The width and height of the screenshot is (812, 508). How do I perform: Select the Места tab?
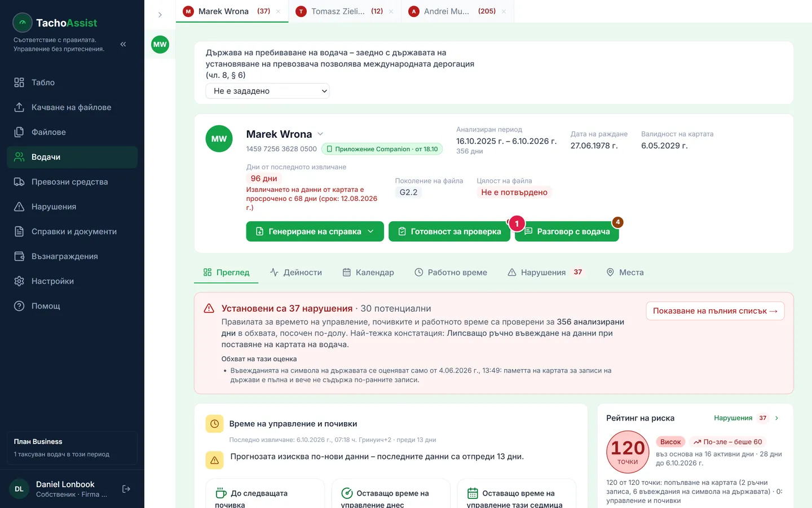[x=625, y=272]
